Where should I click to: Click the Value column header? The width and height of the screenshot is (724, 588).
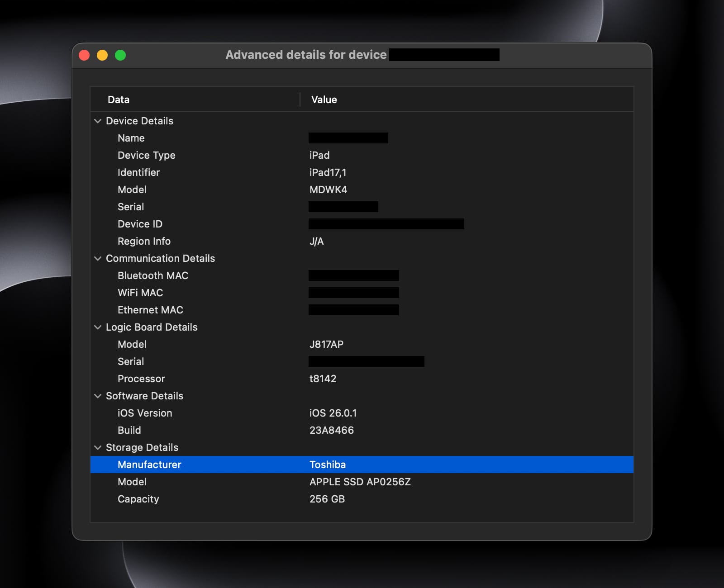pyautogui.click(x=324, y=100)
